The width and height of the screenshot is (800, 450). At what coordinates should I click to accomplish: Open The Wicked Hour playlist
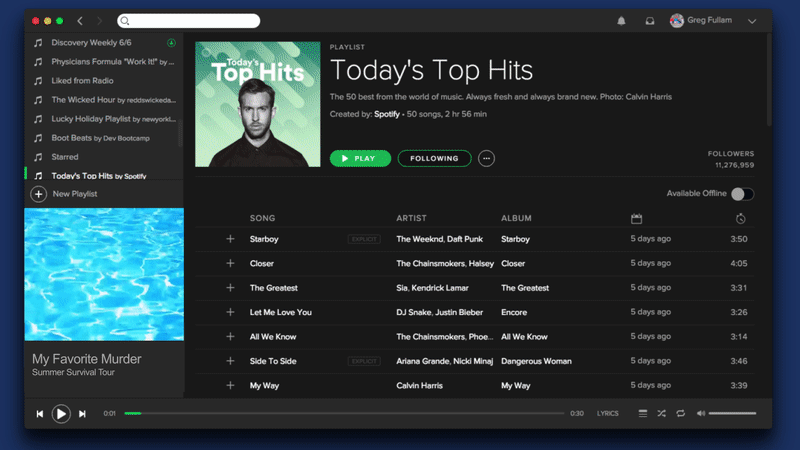(113, 100)
